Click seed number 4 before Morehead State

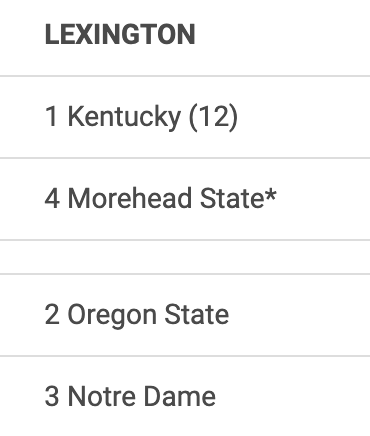tap(52, 198)
